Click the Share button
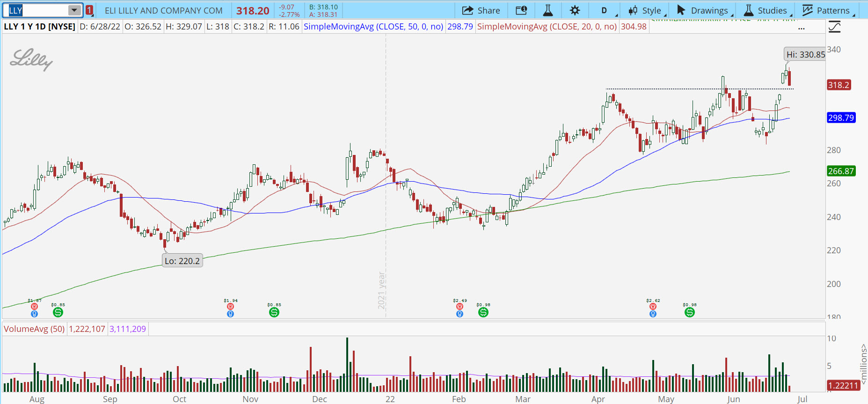This screenshot has width=868, height=404. [x=481, y=10]
